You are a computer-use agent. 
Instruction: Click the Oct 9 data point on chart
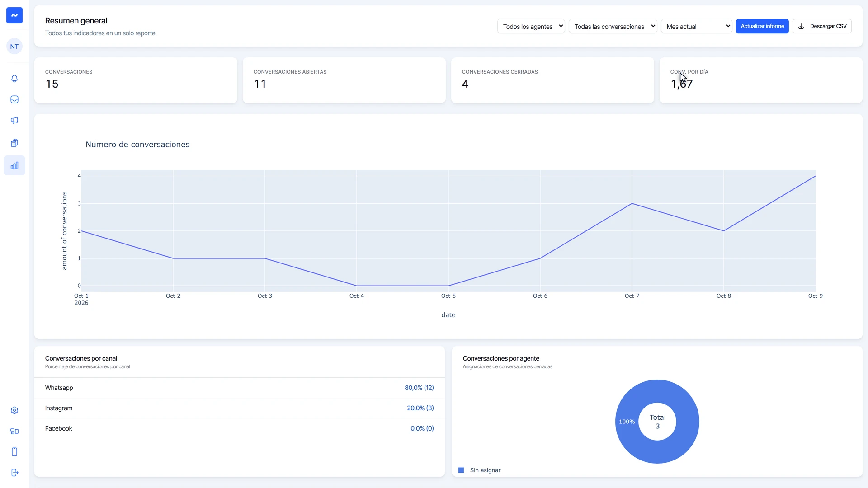pyautogui.click(x=815, y=176)
